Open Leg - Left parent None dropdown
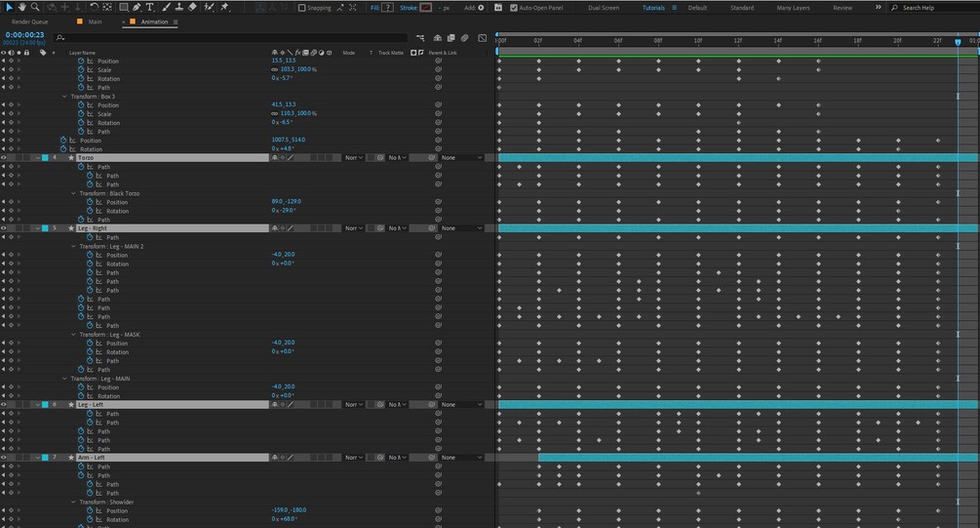 pos(462,405)
